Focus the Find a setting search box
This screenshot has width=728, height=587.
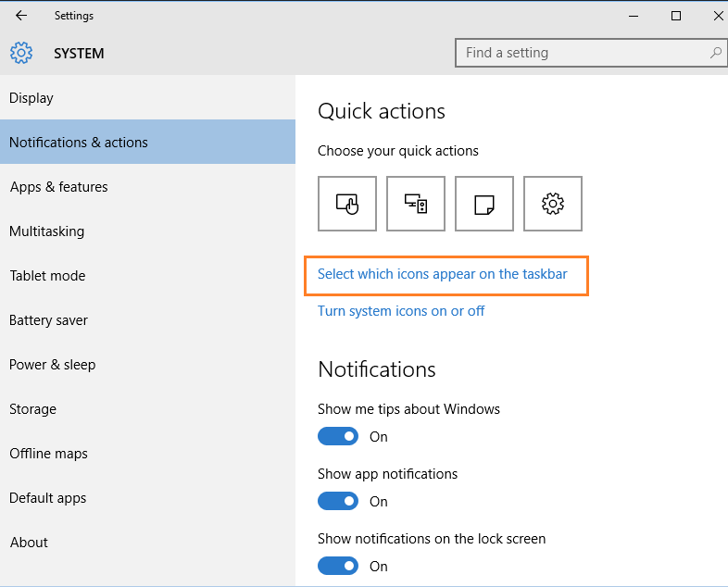(x=591, y=53)
